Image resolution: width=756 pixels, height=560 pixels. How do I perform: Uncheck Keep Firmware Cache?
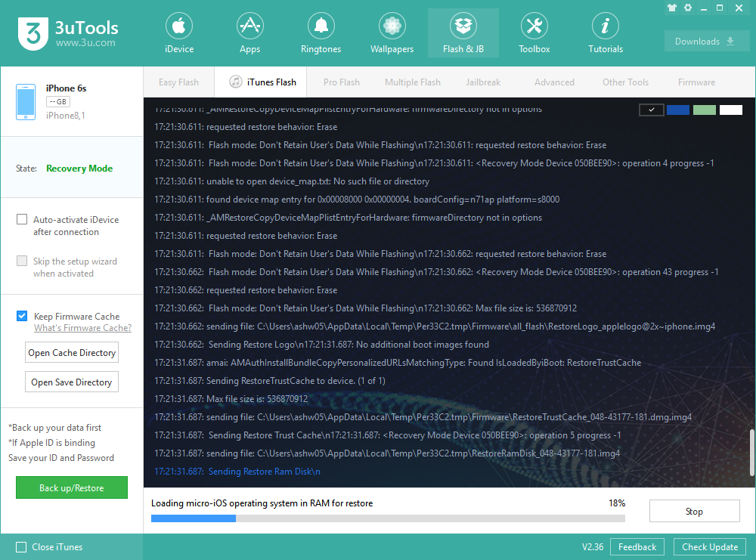(x=22, y=316)
